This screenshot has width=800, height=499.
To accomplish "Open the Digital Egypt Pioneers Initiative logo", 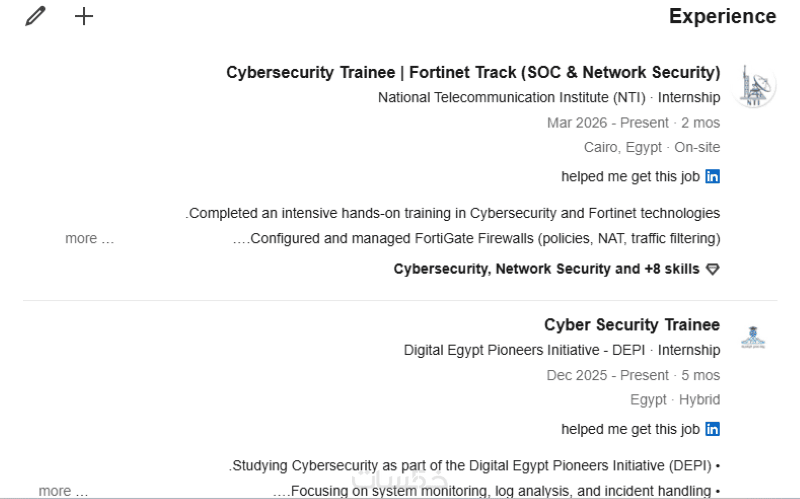I will pos(752,338).
